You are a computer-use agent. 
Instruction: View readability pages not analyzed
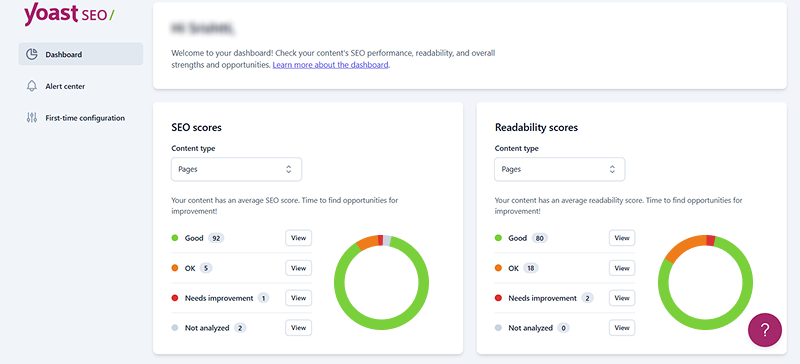point(622,328)
